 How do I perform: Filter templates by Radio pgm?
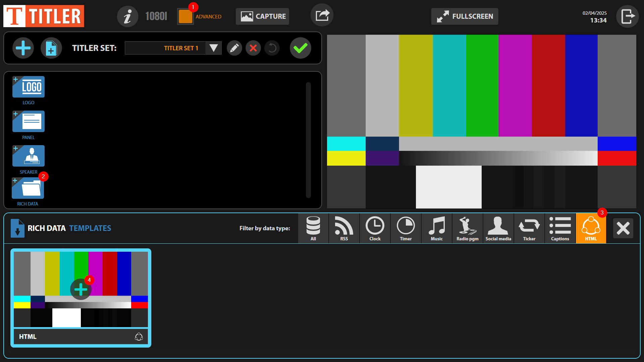pos(468,228)
